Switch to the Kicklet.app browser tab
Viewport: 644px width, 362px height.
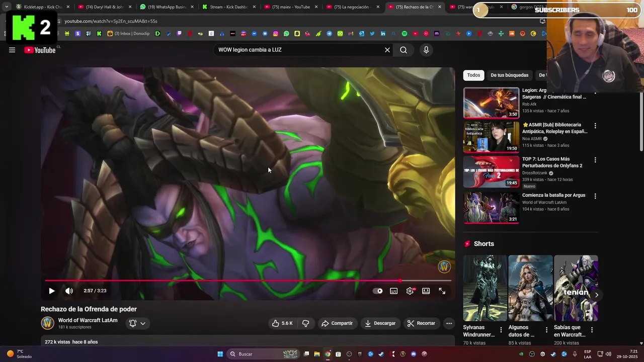point(42,7)
